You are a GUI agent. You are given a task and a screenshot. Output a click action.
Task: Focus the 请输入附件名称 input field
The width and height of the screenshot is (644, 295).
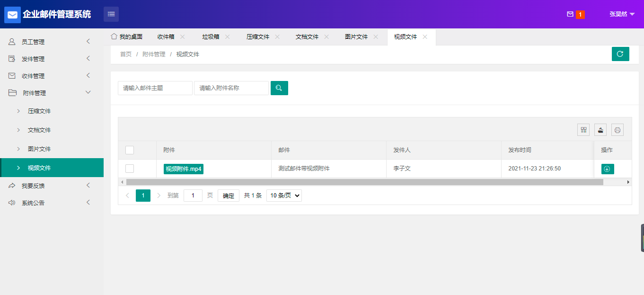(231, 88)
